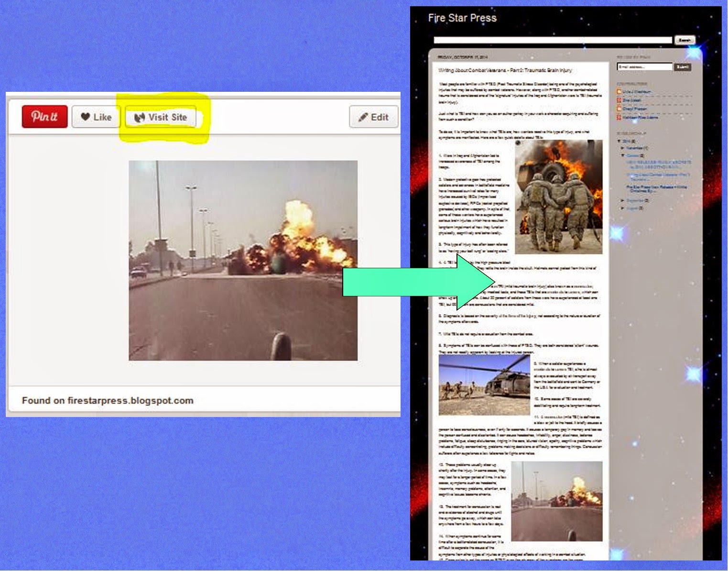Click first contributor's orange Blogger icon

tap(619, 92)
